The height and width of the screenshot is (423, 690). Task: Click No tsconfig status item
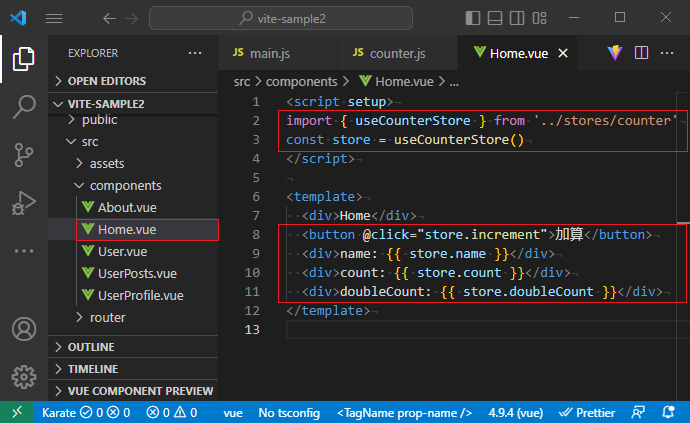pyautogui.click(x=289, y=413)
